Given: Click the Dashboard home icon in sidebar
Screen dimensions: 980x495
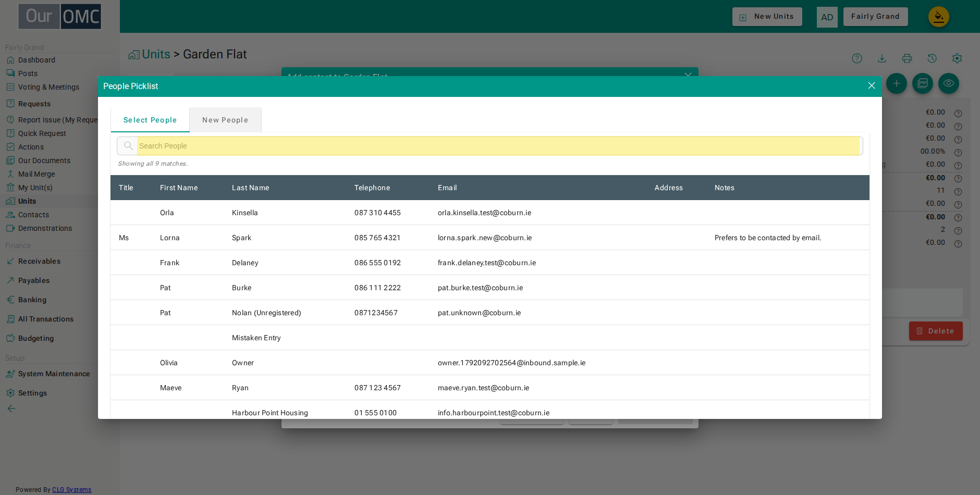Looking at the screenshot, I should (x=10, y=60).
